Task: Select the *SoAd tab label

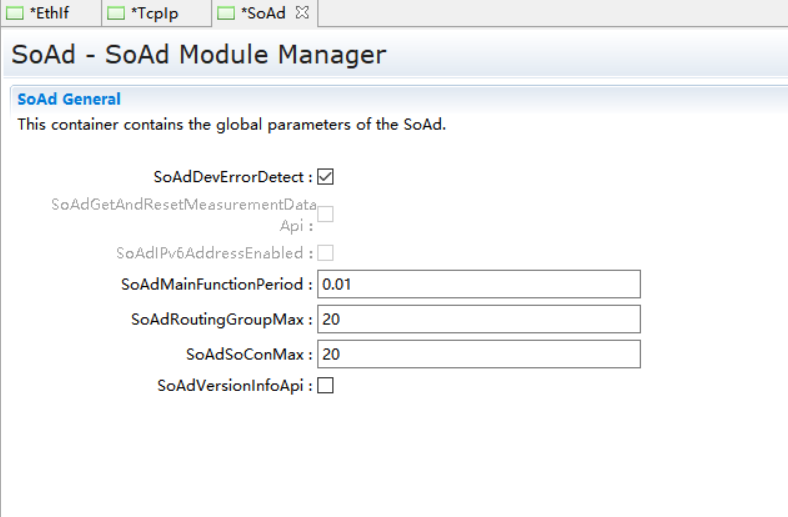Action: (262, 13)
